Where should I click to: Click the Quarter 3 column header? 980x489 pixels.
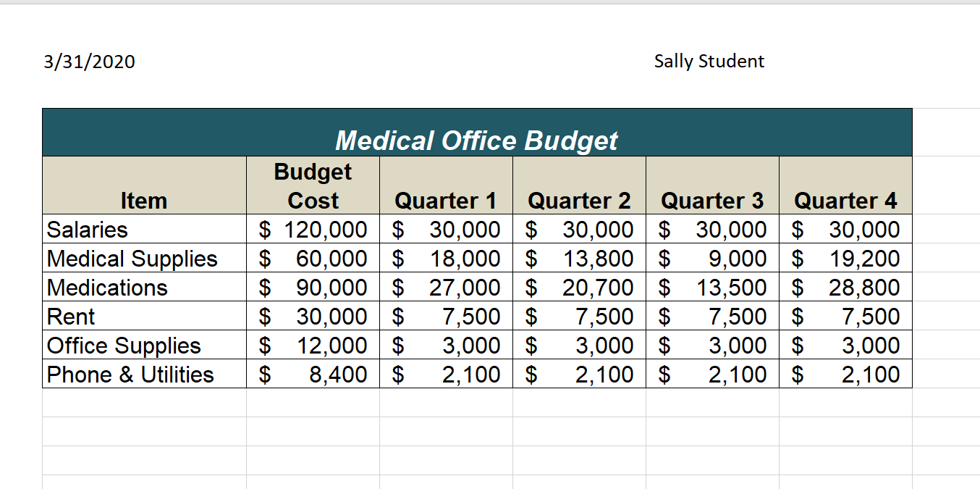tap(711, 200)
